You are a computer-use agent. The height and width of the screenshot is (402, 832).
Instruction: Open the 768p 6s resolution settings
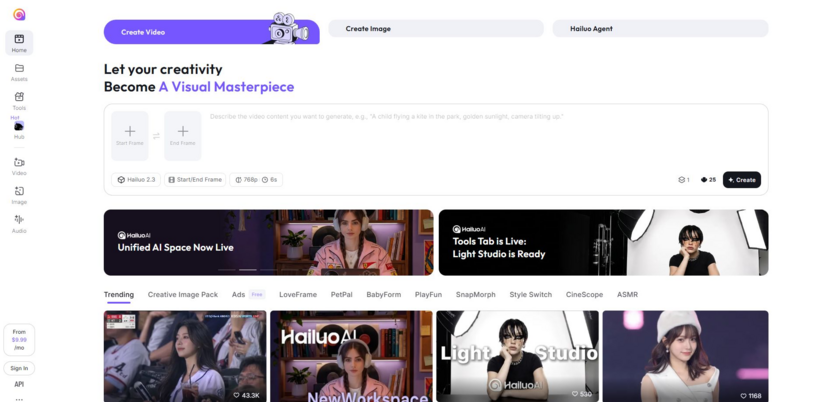click(256, 180)
